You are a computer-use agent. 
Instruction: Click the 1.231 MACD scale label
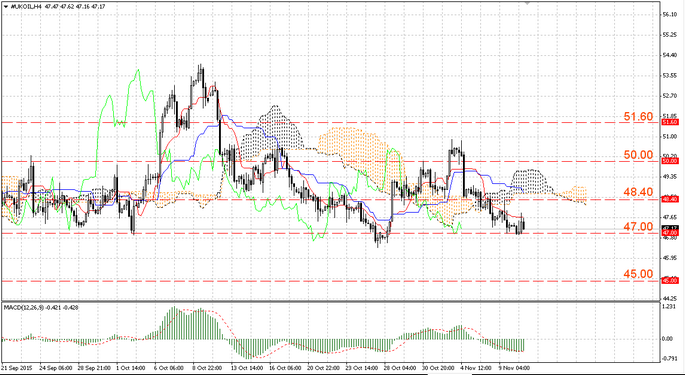click(x=668, y=307)
